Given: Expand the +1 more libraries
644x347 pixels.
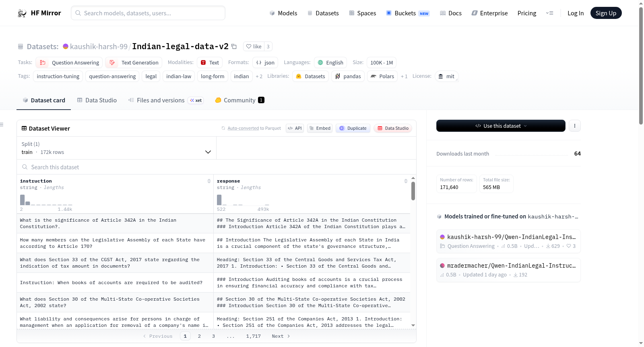Looking at the screenshot, I should (404, 76).
